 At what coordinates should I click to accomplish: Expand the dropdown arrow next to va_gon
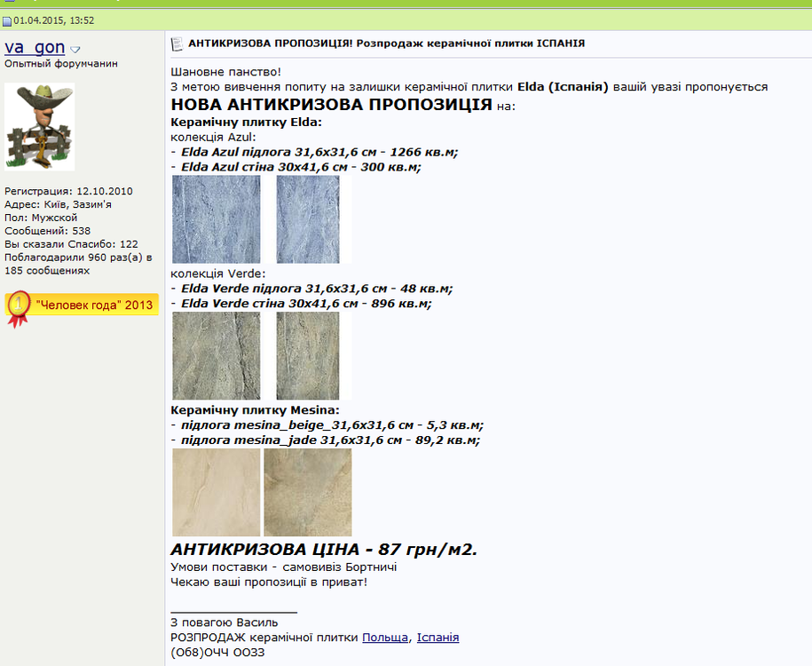(75, 50)
